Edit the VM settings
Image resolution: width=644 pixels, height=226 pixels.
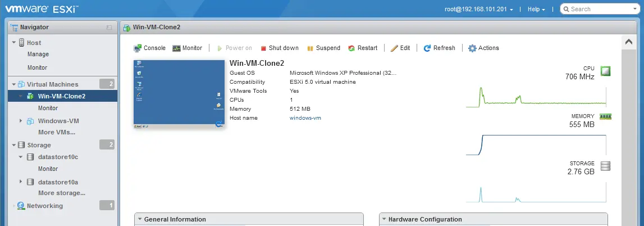pos(400,48)
